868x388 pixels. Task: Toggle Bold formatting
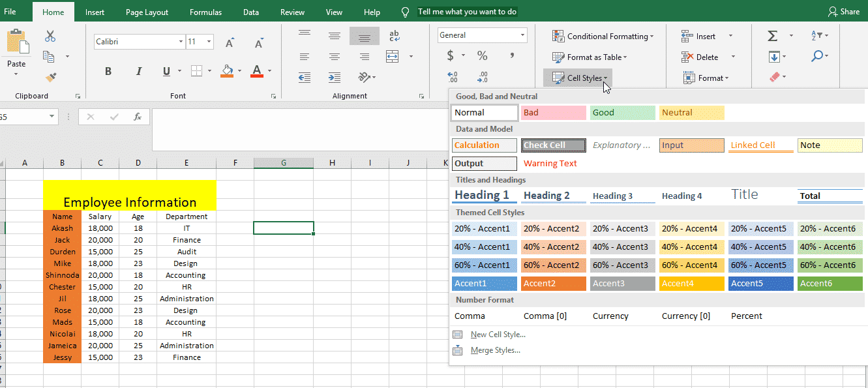coord(108,71)
